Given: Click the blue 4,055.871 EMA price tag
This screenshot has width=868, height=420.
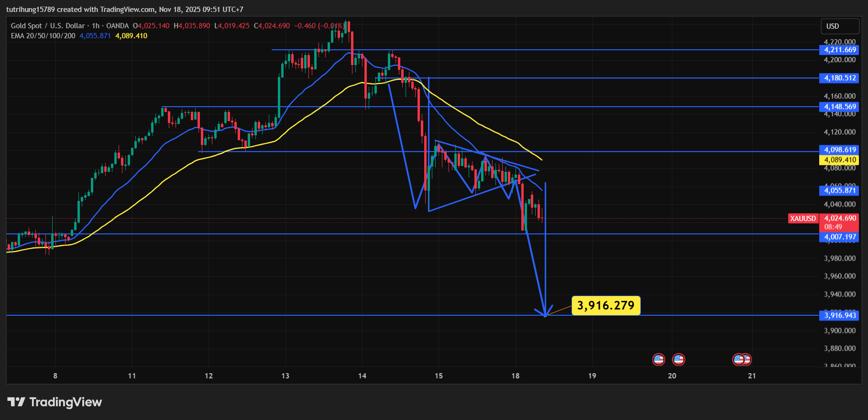Looking at the screenshot, I should [839, 190].
